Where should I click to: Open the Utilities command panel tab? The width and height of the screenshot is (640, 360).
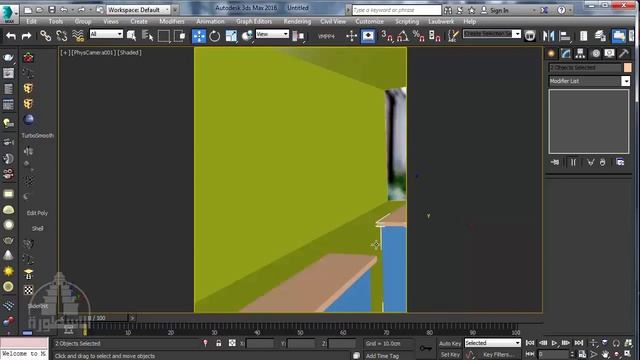click(624, 53)
